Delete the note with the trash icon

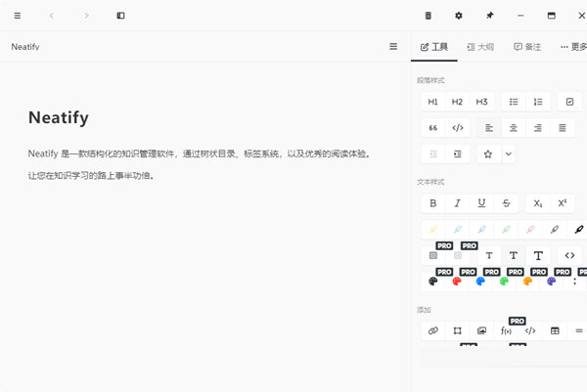(429, 16)
